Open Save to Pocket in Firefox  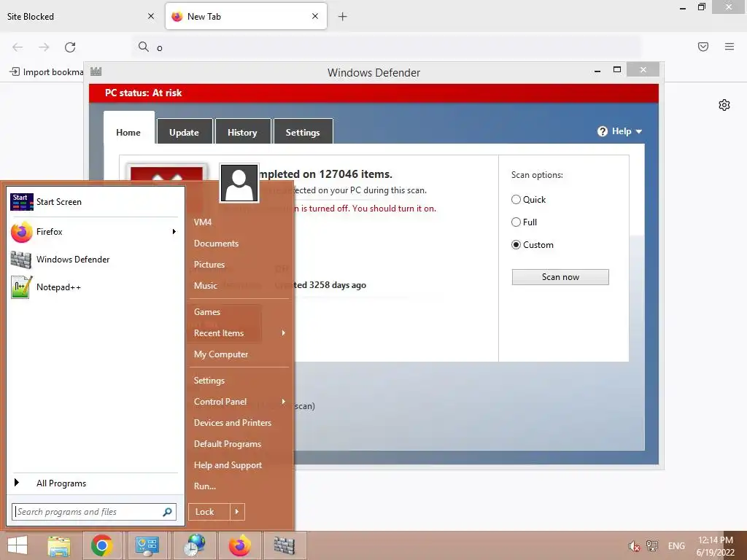(703, 47)
